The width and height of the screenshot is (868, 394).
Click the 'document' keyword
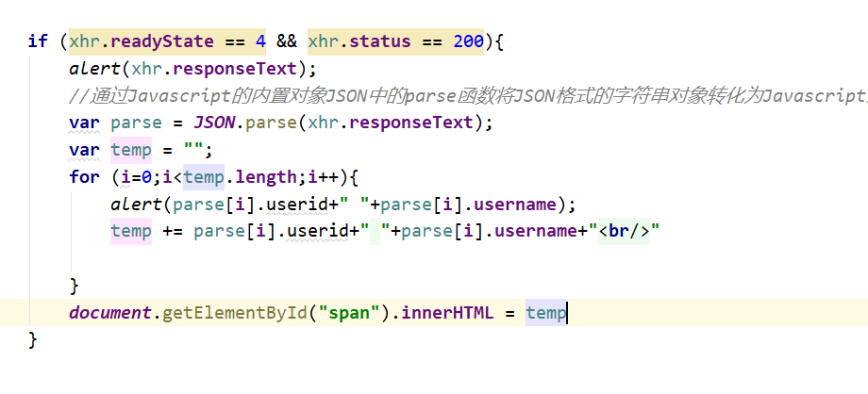tap(110, 313)
